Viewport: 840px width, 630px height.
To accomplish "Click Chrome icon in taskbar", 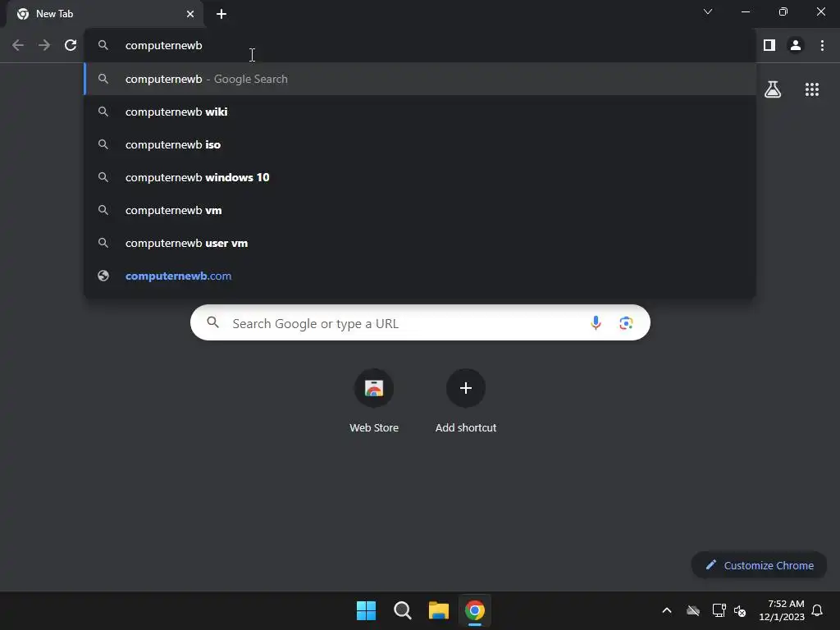I will (475, 610).
